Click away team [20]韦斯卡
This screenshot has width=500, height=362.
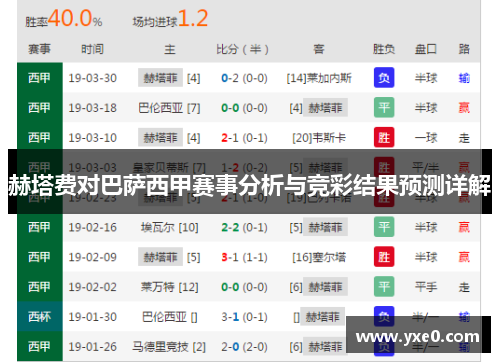(319, 138)
